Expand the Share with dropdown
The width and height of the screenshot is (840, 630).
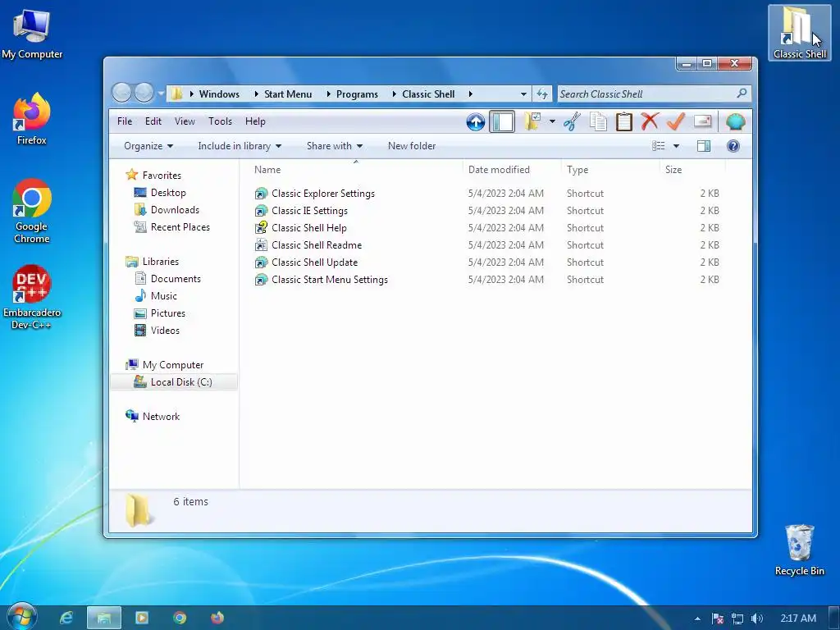[x=335, y=146]
